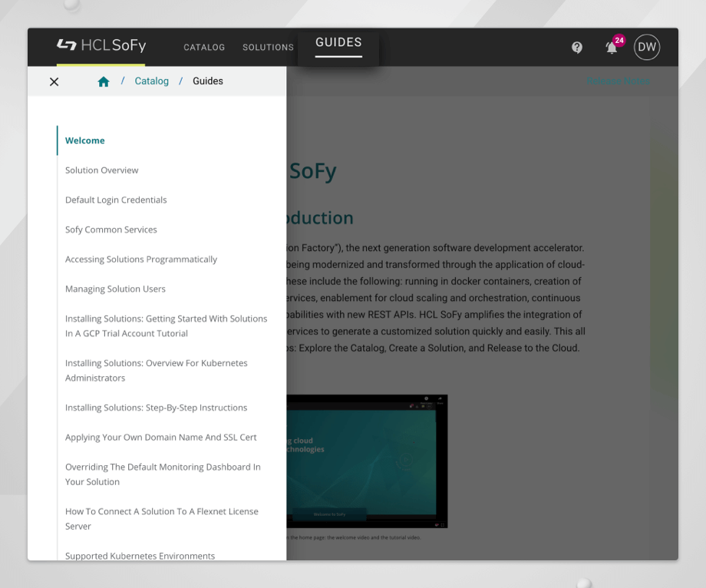Open the DW user avatar menu
This screenshot has height=588, width=706.
647,48
